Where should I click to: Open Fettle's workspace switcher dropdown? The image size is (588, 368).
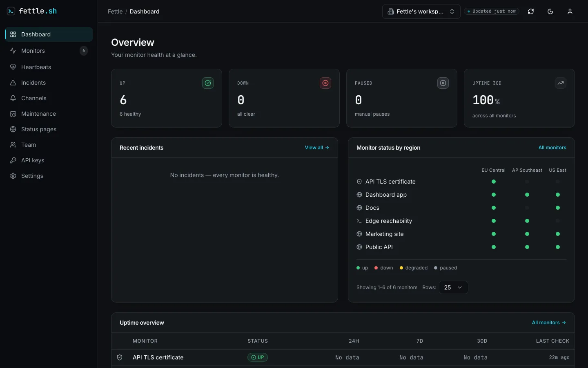click(x=421, y=11)
